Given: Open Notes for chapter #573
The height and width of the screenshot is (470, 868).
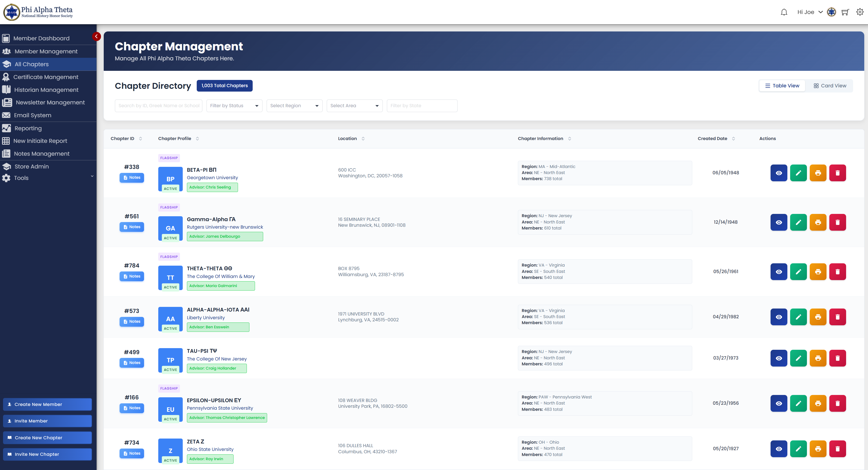Looking at the screenshot, I should click(x=132, y=321).
